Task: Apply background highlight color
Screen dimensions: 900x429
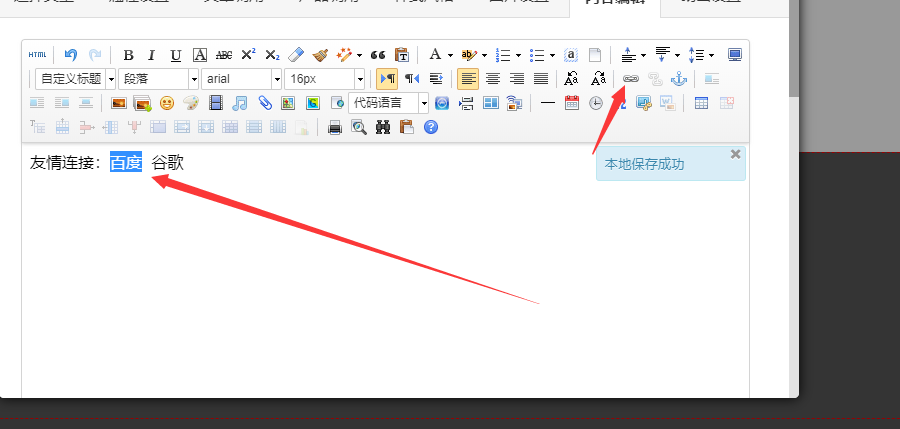Action: pyautogui.click(x=470, y=55)
